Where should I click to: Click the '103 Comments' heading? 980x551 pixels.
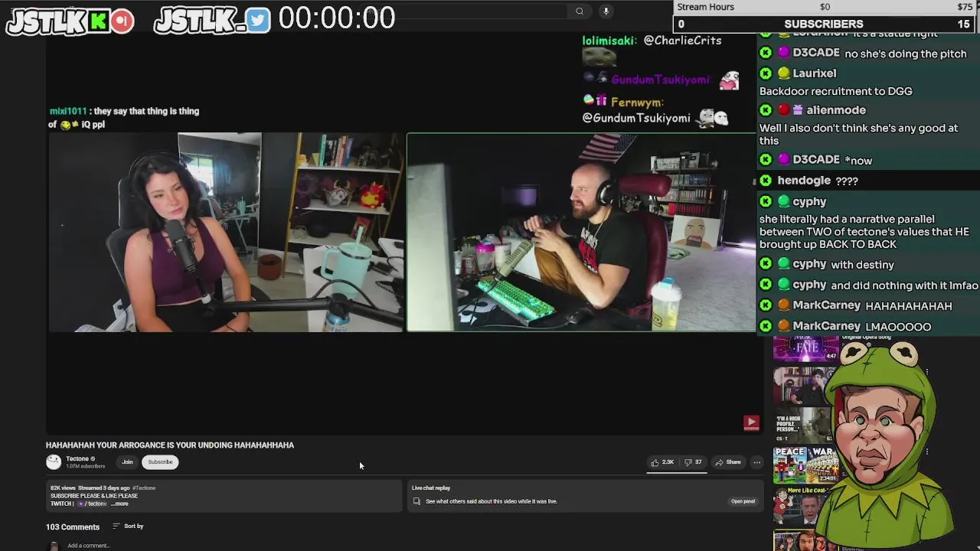pyautogui.click(x=73, y=527)
